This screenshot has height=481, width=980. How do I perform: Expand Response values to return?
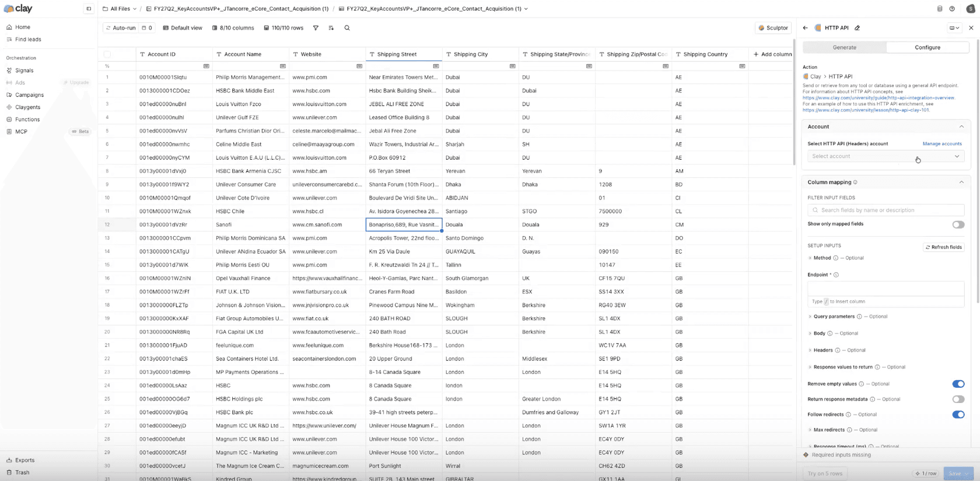tap(810, 367)
